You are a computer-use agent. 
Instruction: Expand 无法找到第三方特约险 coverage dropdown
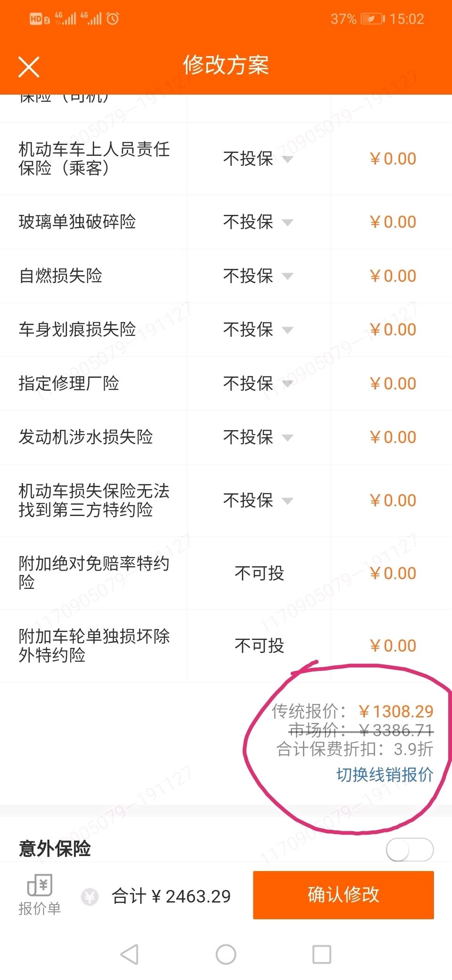[258, 500]
